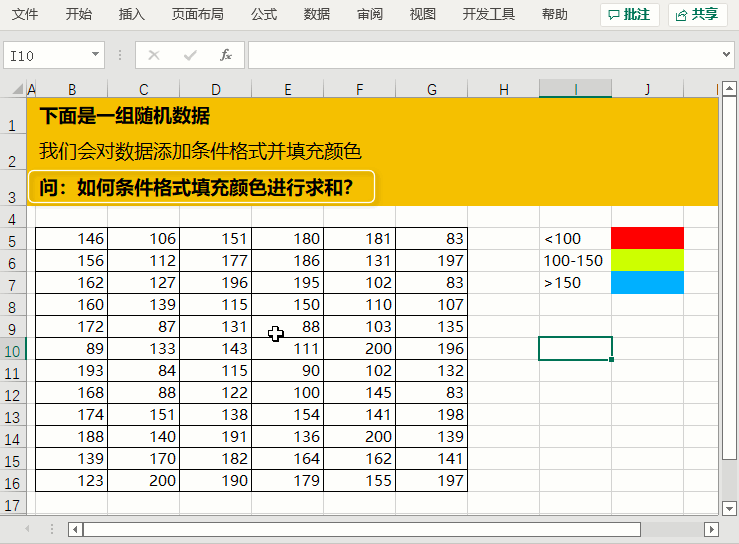Click the cancel X icon in formula bar
The image size is (739, 544).
(x=154, y=56)
